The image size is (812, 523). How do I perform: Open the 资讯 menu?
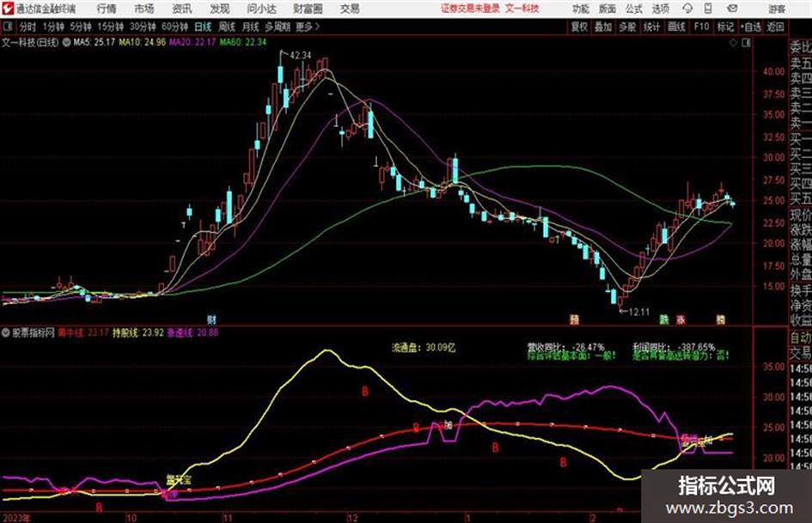click(x=182, y=9)
